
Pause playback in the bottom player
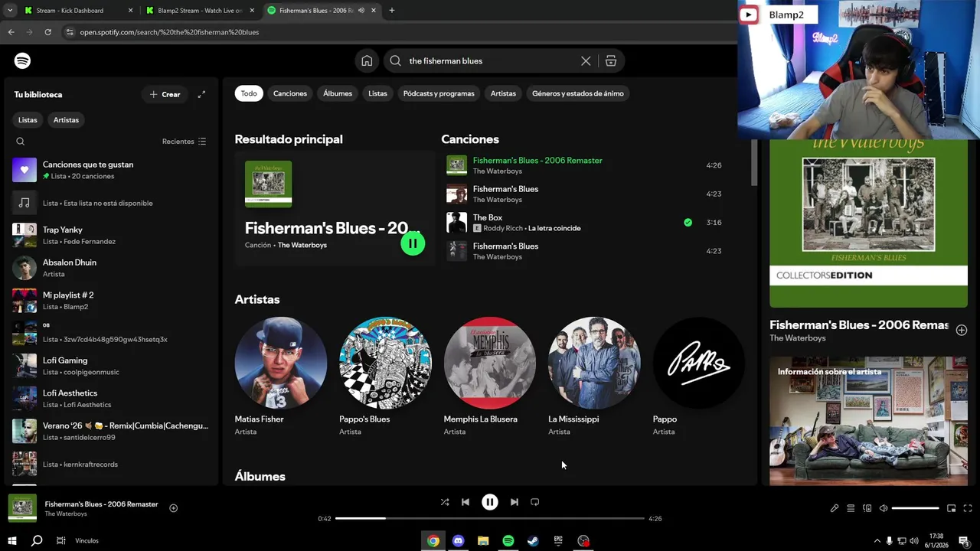(490, 502)
